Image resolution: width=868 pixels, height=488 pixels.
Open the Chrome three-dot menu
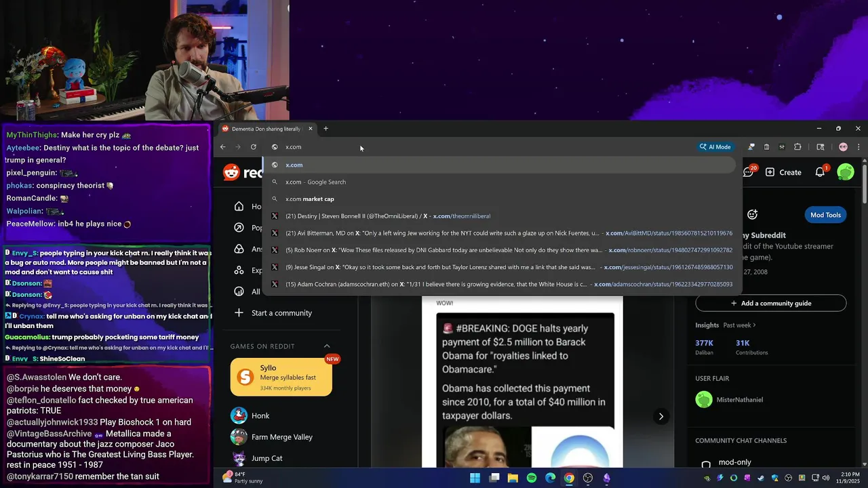coord(859,147)
